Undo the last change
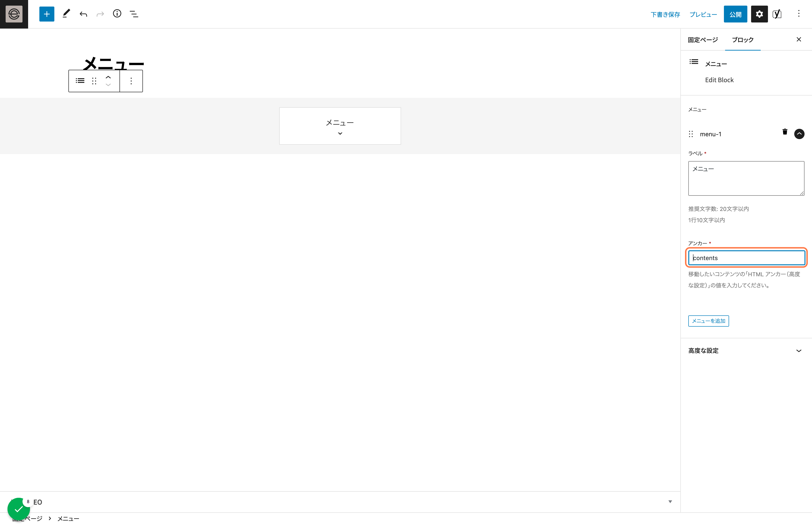This screenshot has width=812, height=524. pos(83,14)
